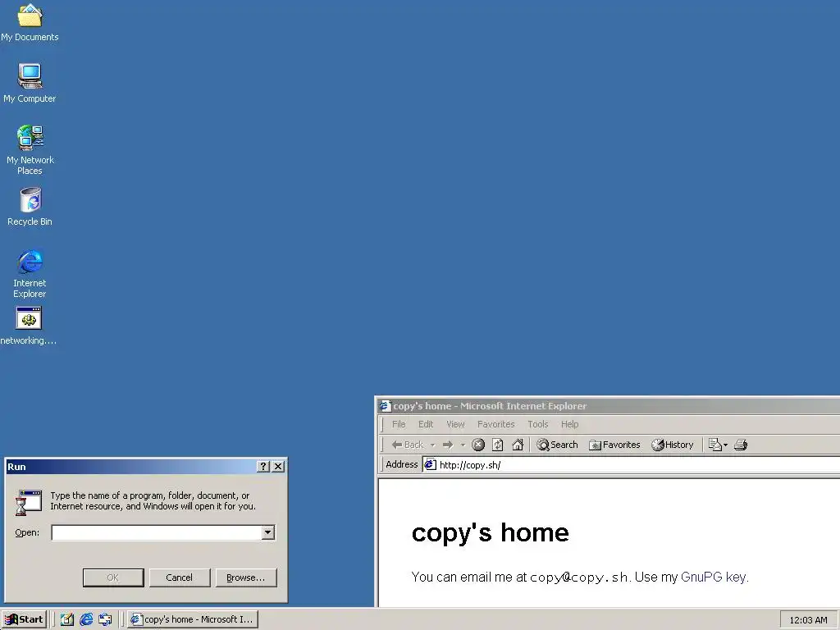Close the Run dialog with X
Image resolution: width=840 pixels, height=630 pixels.
(x=278, y=467)
